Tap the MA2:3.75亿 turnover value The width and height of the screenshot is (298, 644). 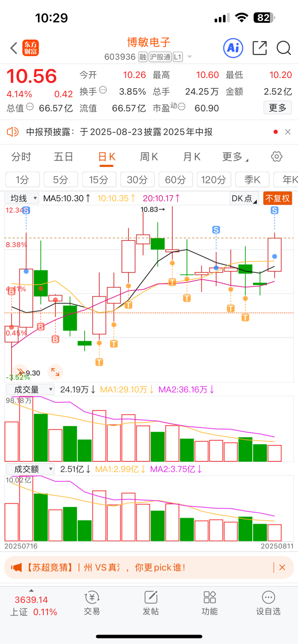tap(176, 469)
